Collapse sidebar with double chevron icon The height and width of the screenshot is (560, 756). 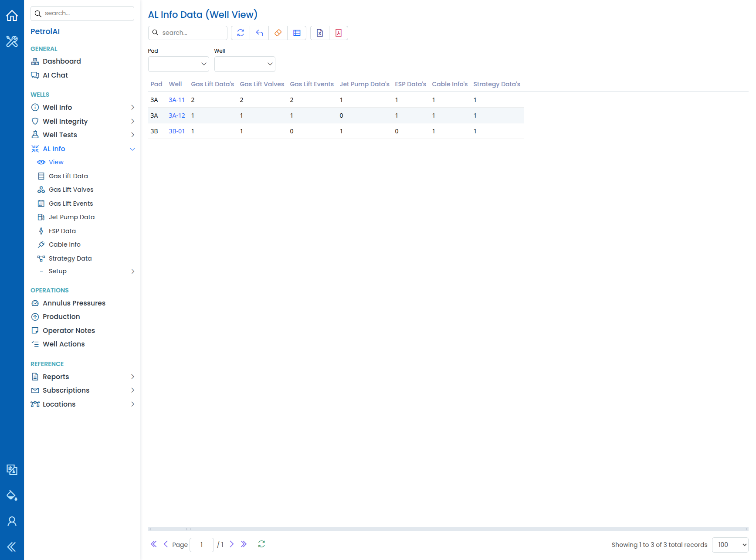[12, 547]
